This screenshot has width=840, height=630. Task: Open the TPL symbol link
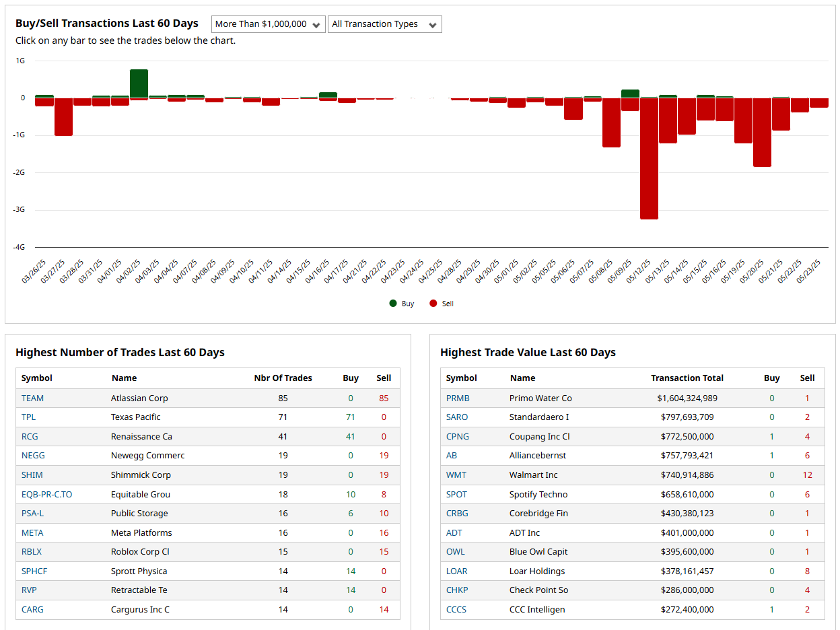point(28,417)
